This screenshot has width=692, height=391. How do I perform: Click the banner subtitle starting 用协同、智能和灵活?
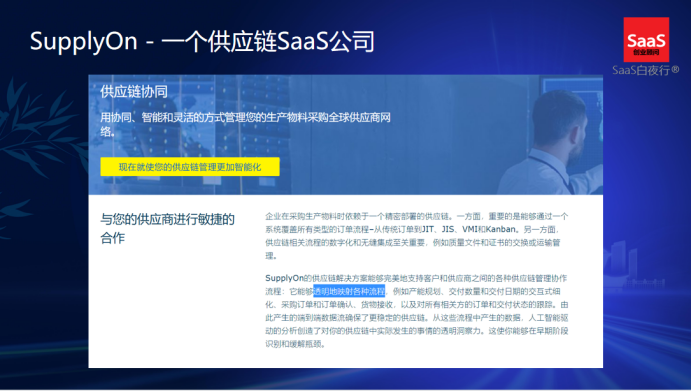pyautogui.click(x=245, y=124)
